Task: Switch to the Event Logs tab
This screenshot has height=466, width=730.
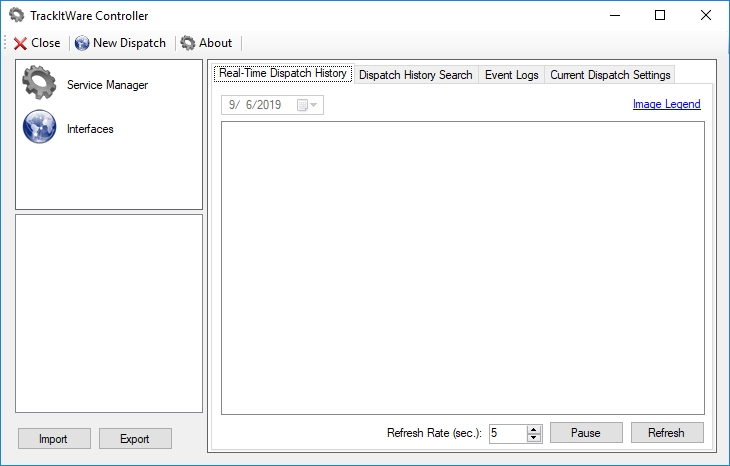Action: click(512, 75)
